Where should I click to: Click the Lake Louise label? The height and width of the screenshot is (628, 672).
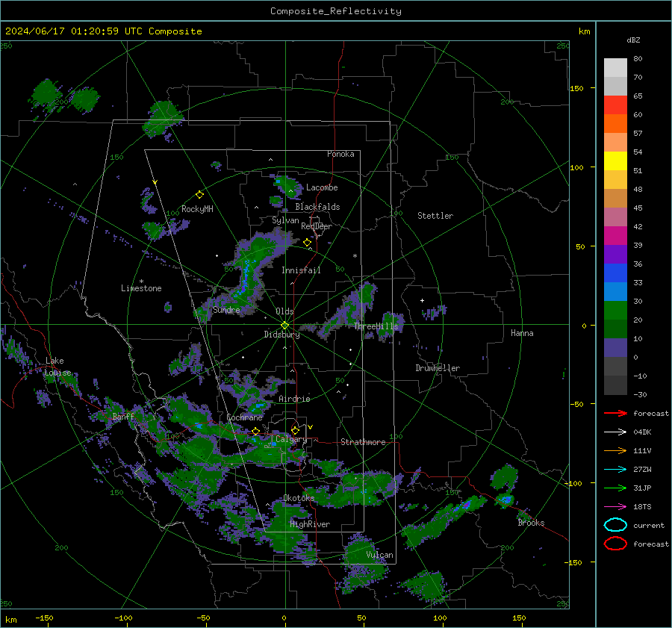point(57,367)
